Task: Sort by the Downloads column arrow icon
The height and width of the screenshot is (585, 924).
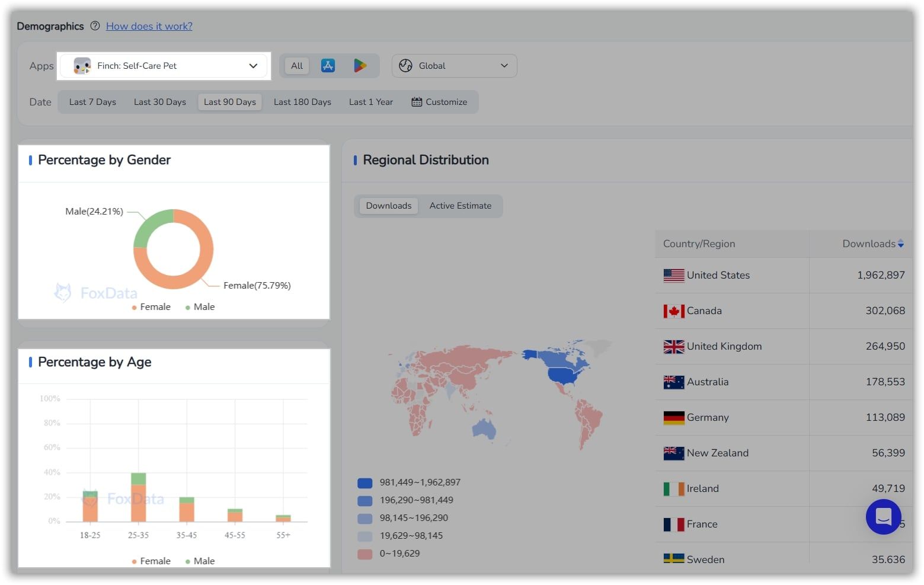Action: tap(900, 244)
